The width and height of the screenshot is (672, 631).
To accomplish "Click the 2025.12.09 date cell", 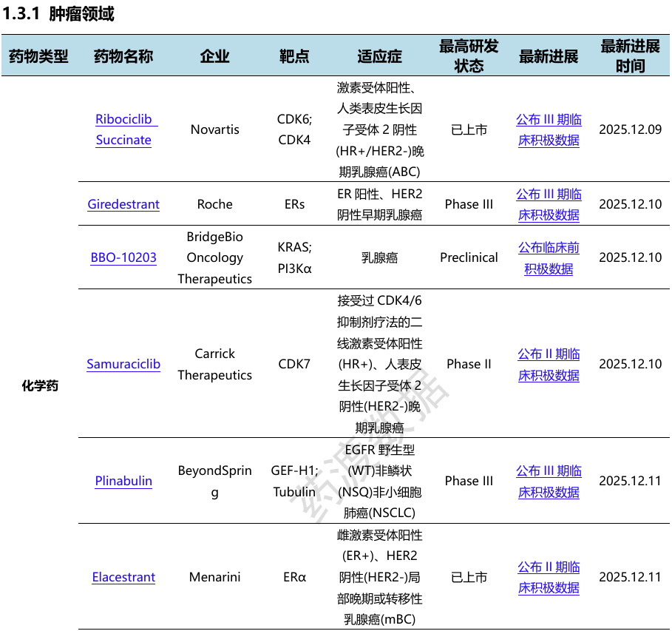I will tap(630, 129).
